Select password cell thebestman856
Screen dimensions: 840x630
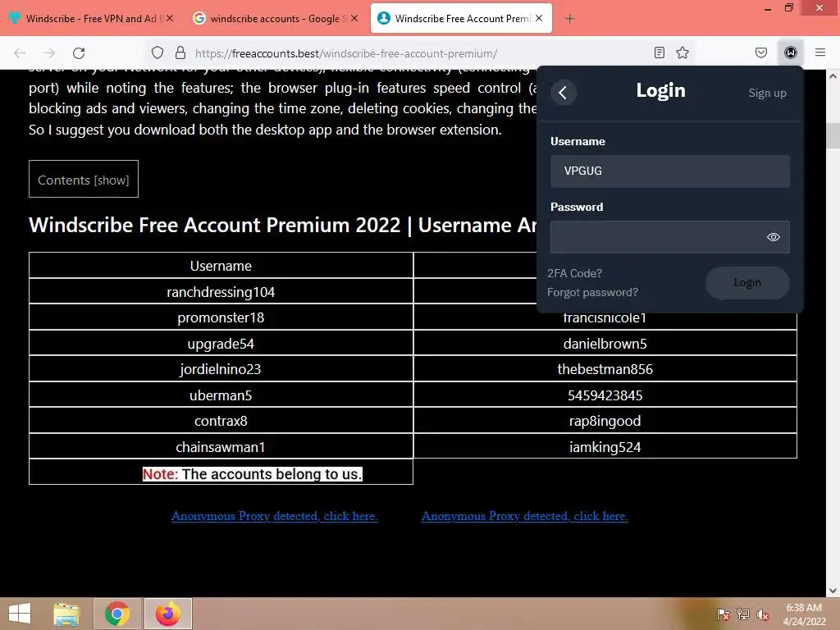(605, 369)
